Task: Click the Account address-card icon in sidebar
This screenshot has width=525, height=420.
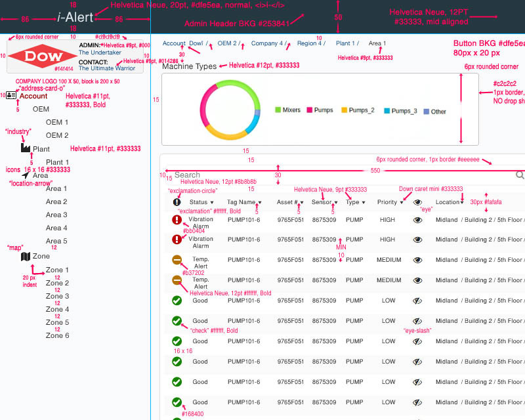Action: 11,95
